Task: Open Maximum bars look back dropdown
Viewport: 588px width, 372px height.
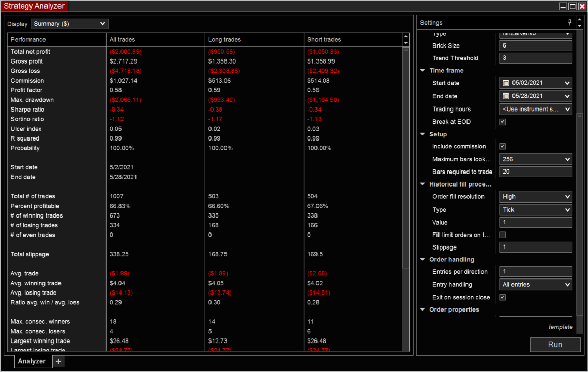Action: [535, 159]
